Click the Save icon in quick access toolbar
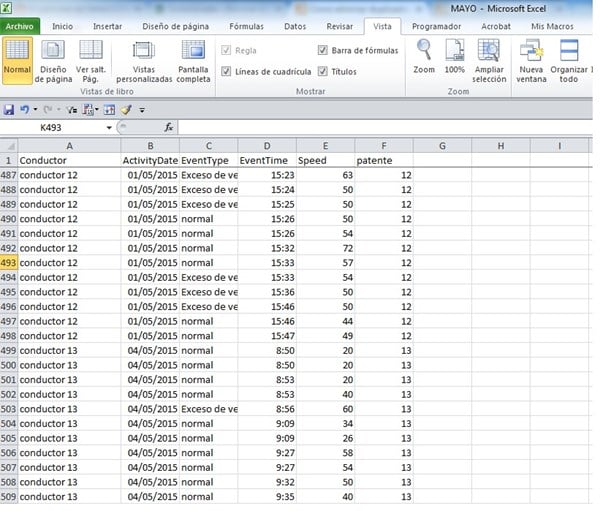 (9, 109)
